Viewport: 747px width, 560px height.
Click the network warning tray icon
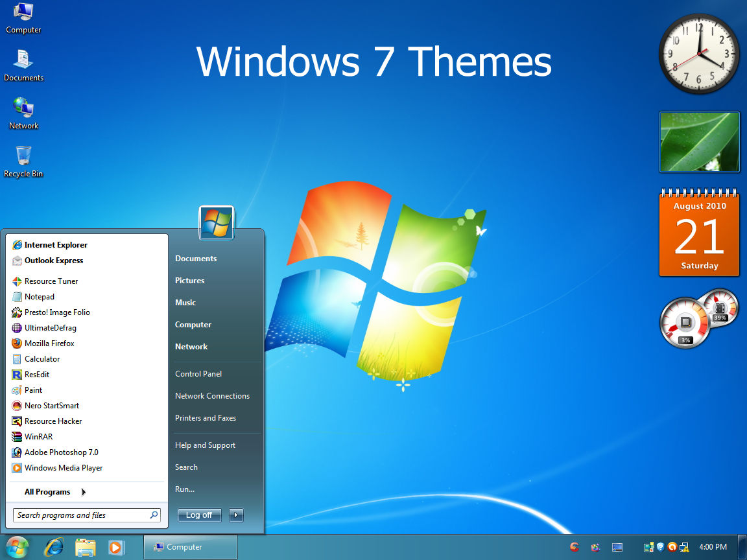click(x=684, y=547)
